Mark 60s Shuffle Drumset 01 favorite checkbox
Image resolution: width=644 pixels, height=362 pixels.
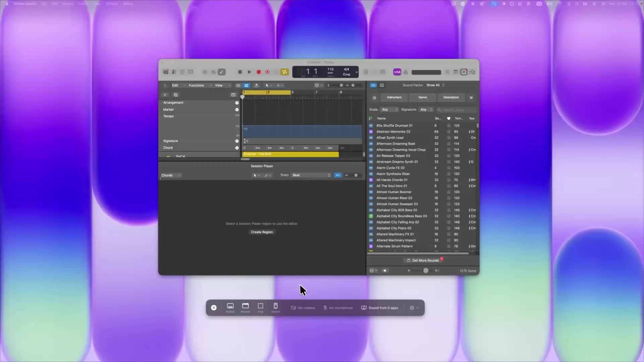point(448,125)
